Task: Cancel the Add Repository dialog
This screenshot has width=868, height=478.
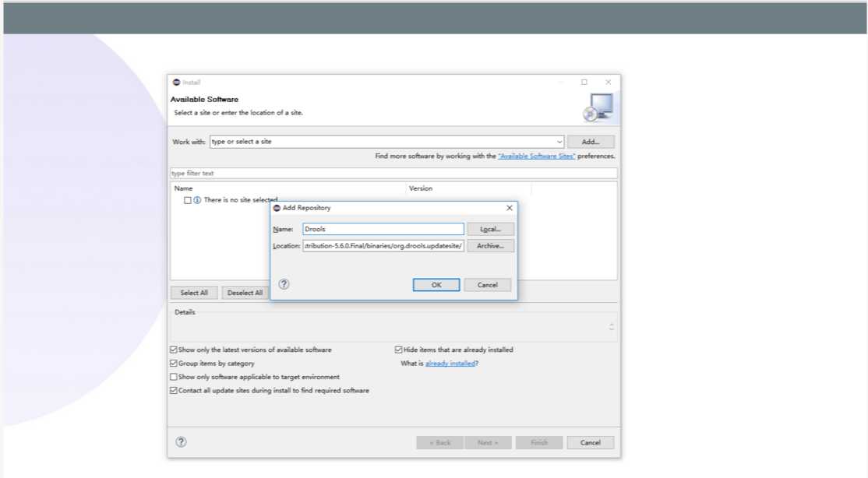Action: pyautogui.click(x=487, y=285)
